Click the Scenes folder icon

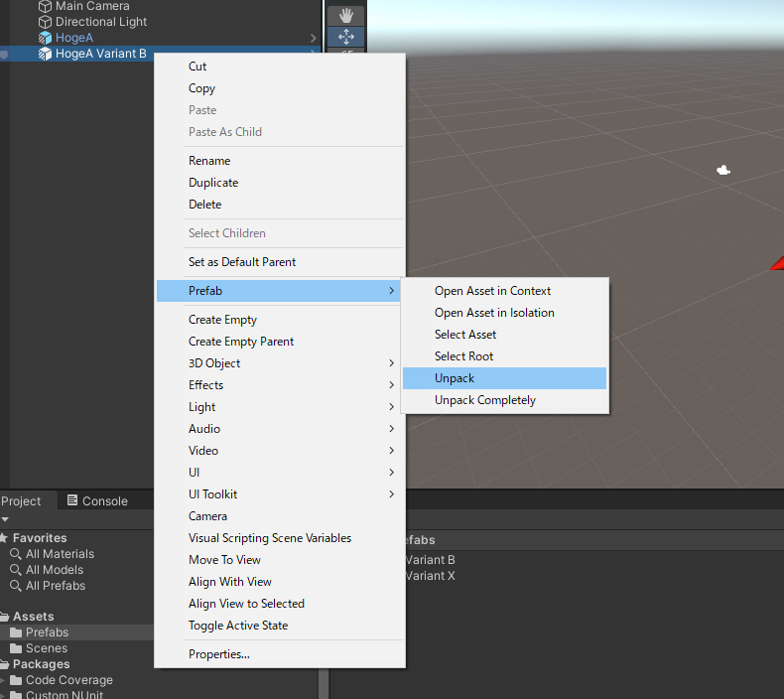point(16,648)
